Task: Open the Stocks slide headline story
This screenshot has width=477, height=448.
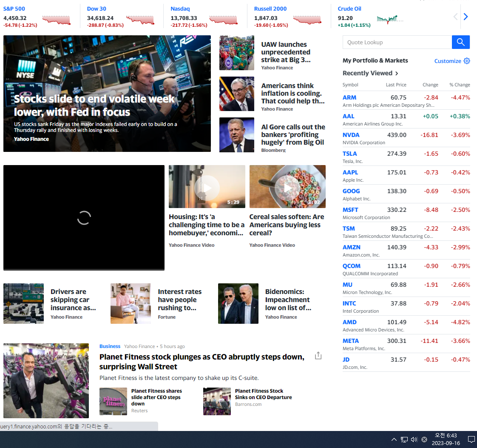Action: [x=94, y=106]
